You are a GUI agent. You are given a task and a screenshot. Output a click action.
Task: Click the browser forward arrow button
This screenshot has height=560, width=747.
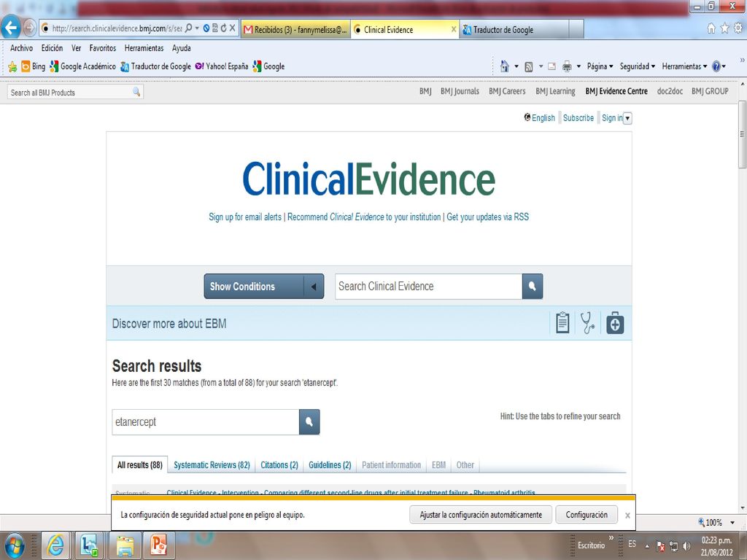click(x=29, y=28)
